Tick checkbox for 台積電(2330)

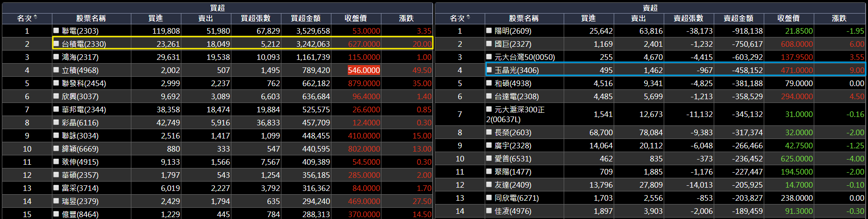point(56,44)
